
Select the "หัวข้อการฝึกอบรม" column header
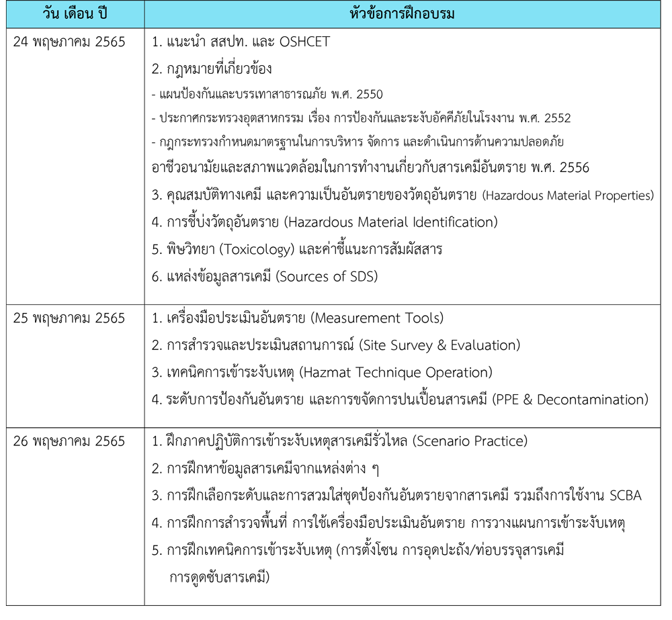pyautogui.click(x=402, y=14)
